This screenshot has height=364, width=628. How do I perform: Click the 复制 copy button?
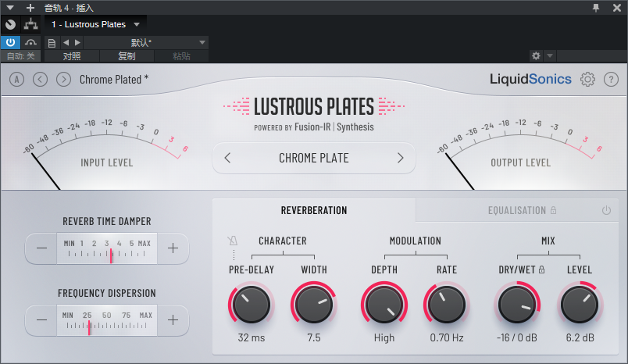click(127, 56)
